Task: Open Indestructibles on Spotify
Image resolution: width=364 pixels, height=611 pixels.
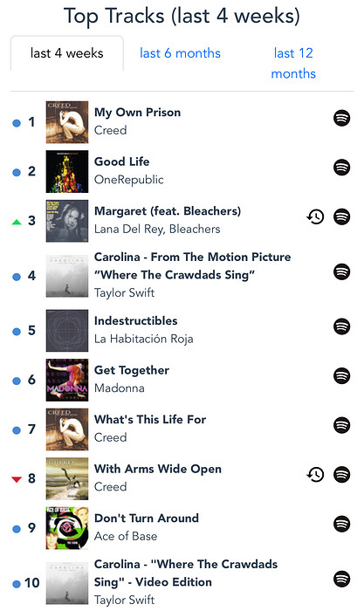Action: click(x=341, y=326)
